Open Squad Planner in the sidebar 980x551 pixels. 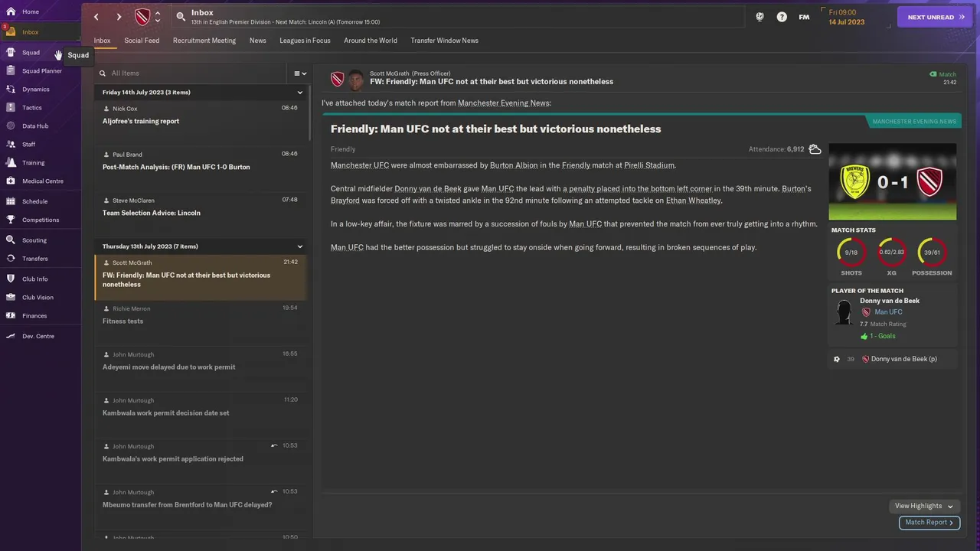(41, 71)
